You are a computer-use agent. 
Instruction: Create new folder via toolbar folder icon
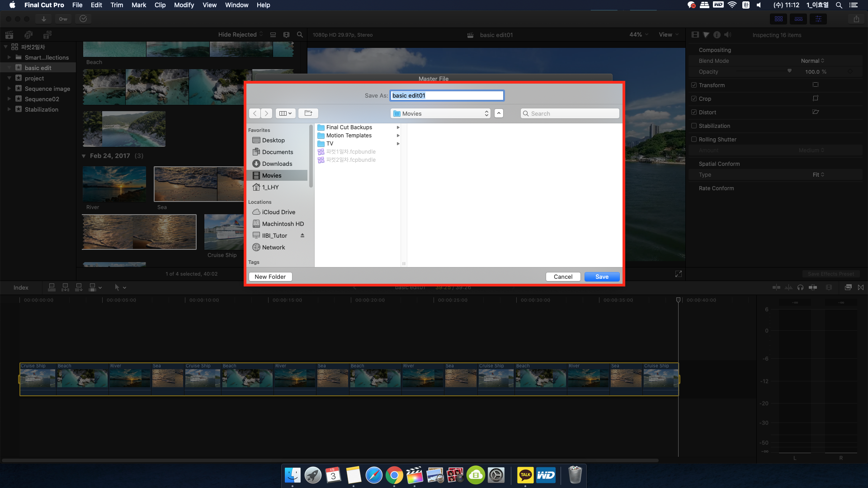point(308,113)
